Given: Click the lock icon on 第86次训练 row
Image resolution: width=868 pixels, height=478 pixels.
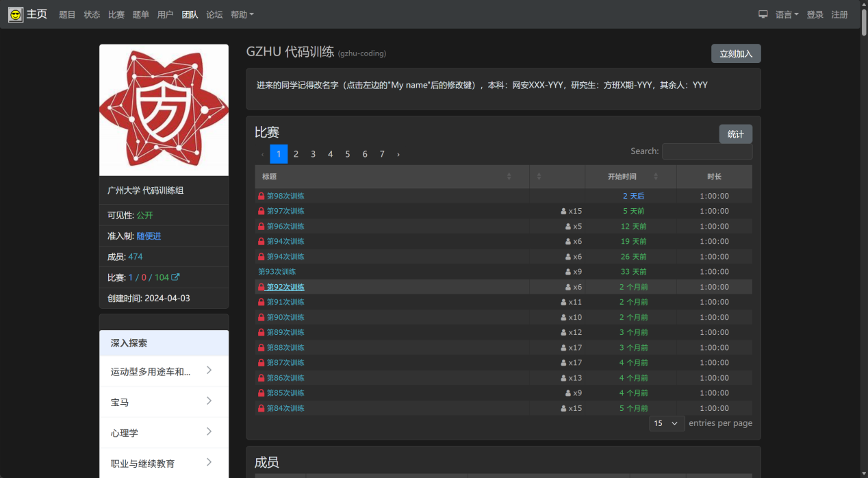Looking at the screenshot, I should coord(261,378).
